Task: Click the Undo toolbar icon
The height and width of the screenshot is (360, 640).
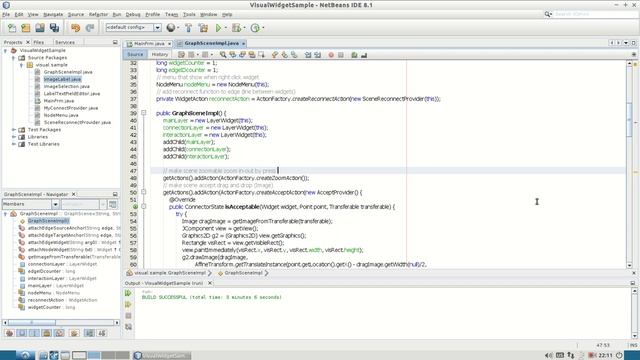Action: [x=76, y=28]
